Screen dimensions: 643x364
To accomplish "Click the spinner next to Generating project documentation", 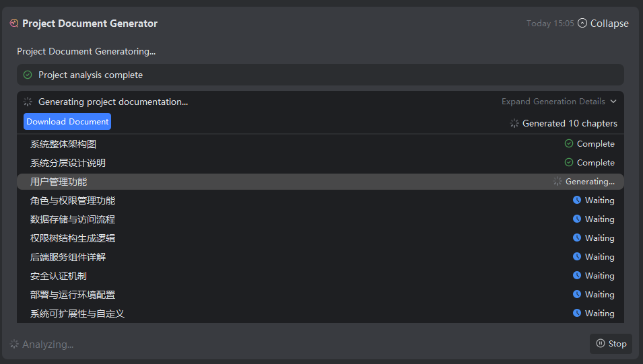I will (28, 102).
